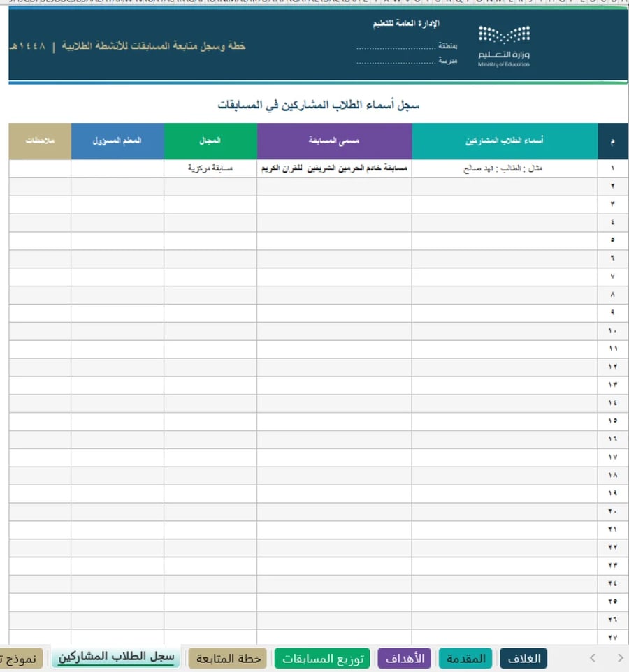
Task: Click the responsible teacher cell in row ١
Action: coord(117,168)
